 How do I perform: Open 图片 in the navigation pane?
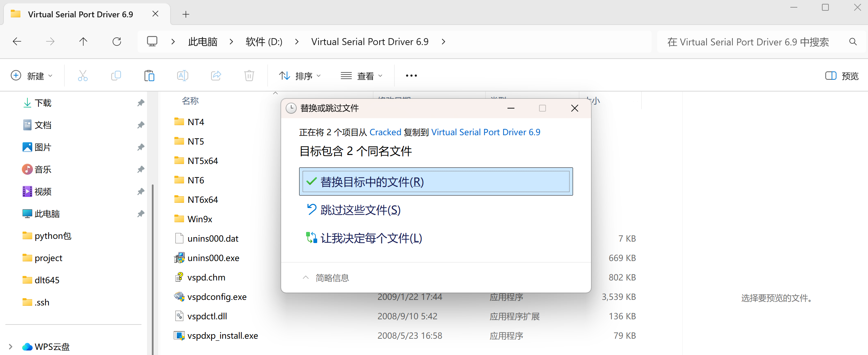tap(43, 147)
